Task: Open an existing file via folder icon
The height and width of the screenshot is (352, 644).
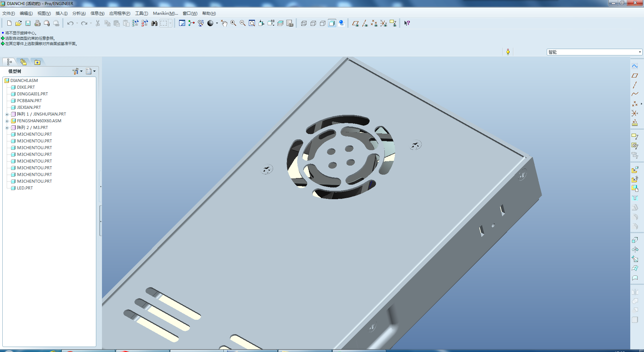Action: (19, 23)
